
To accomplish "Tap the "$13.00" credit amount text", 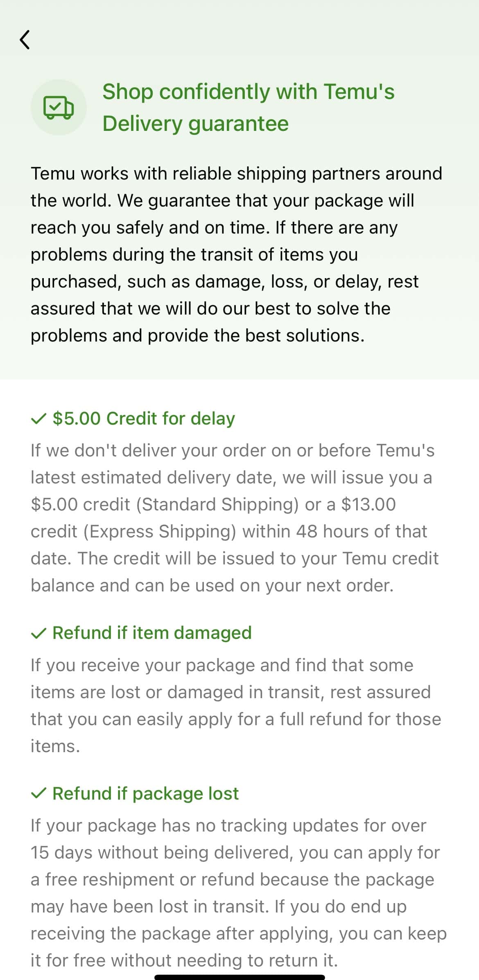I will pos(368,504).
